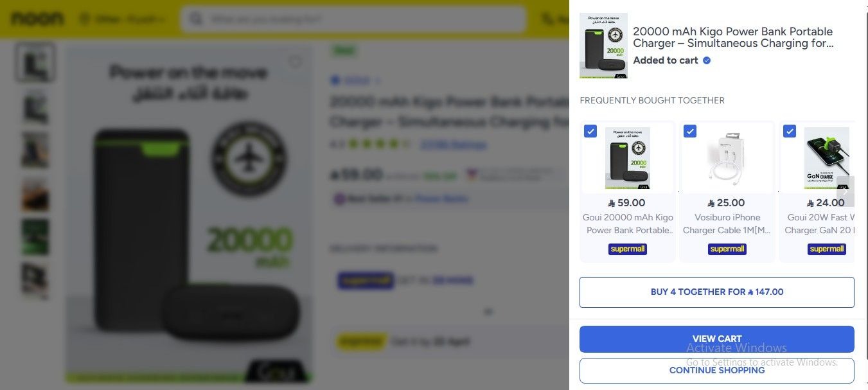Open the Vosiburo charger cable product image
The width and height of the screenshot is (868, 390).
727,158
